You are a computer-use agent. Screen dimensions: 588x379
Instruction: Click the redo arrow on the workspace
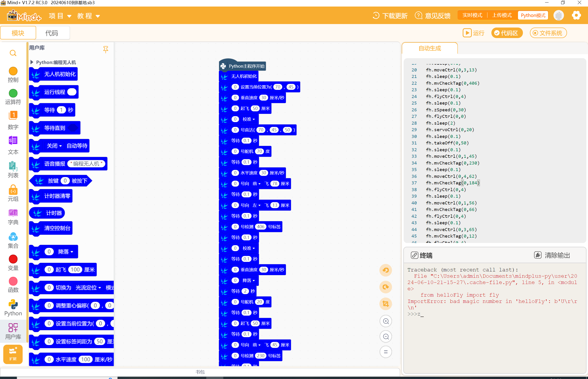tap(385, 287)
